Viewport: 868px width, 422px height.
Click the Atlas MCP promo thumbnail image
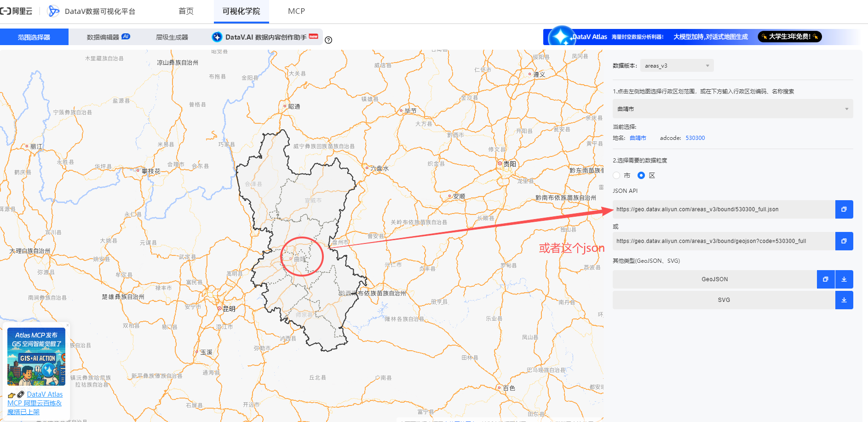pyautogui.click(x=36, y=357)
